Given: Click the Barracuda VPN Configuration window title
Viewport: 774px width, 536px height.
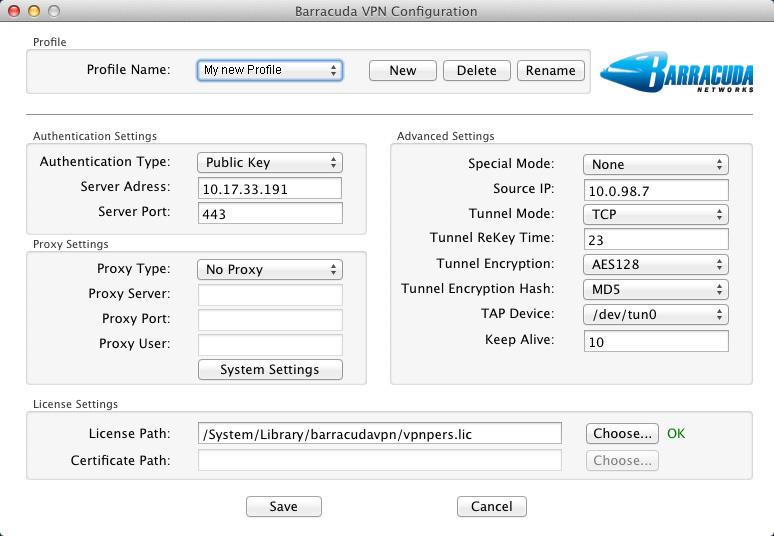Looking at the screenshot, I should pos(386,11).
